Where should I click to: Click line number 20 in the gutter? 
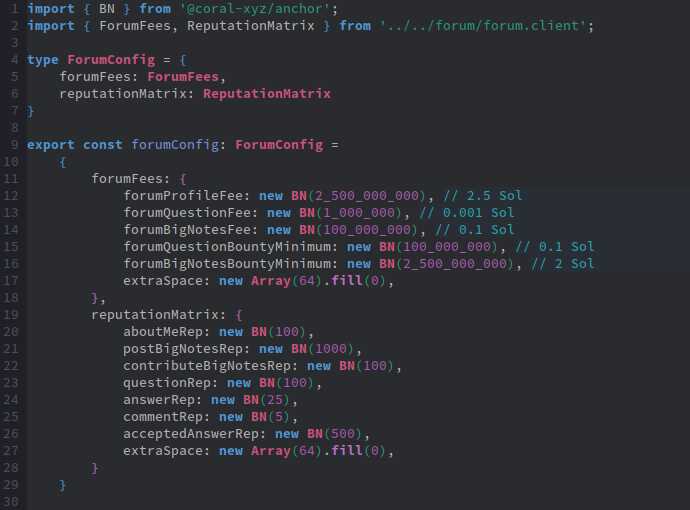click(x=11, y=332)
